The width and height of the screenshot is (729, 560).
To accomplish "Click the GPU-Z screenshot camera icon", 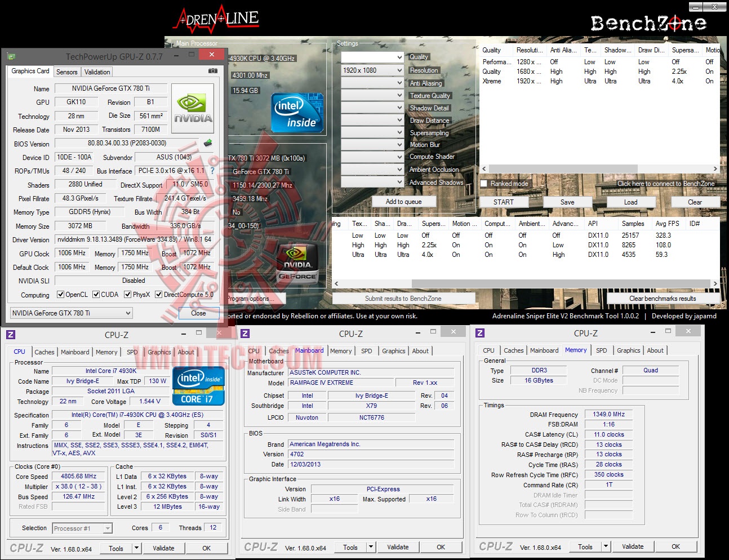I will click(213, 71).
